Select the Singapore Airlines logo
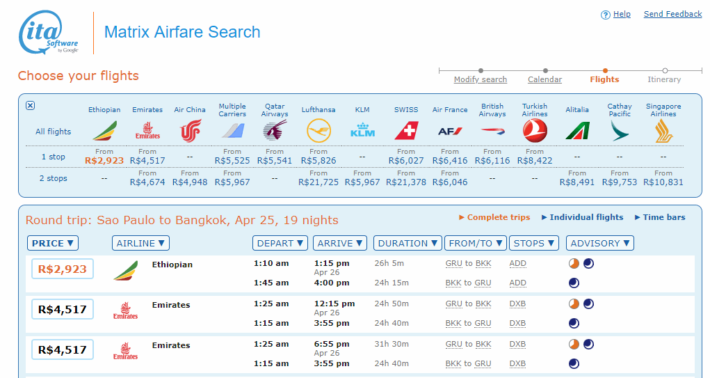The width and height of the screenshot is (710, 378). tap(663, 131)
